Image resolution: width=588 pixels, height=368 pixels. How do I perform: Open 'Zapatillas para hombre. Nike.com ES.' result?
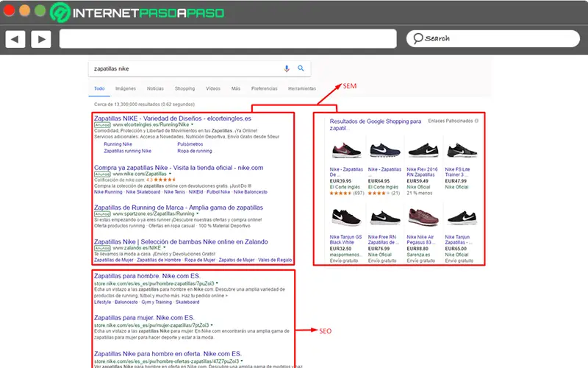point(147,275)
